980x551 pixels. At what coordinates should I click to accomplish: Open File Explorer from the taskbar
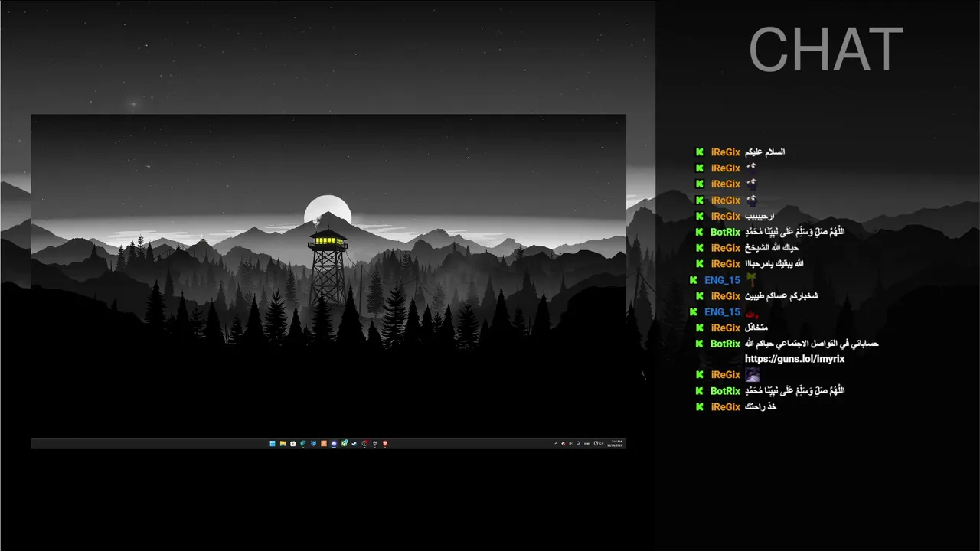click(283, 443)
